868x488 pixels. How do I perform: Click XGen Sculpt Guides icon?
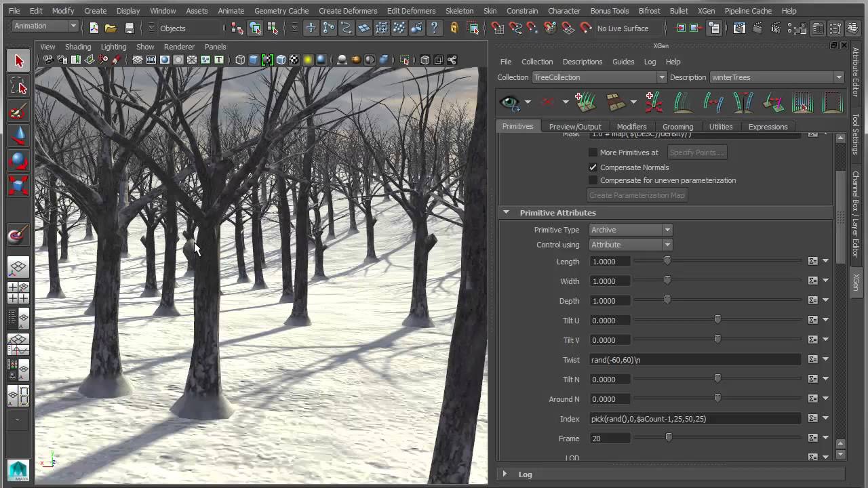tap(683, 102)
